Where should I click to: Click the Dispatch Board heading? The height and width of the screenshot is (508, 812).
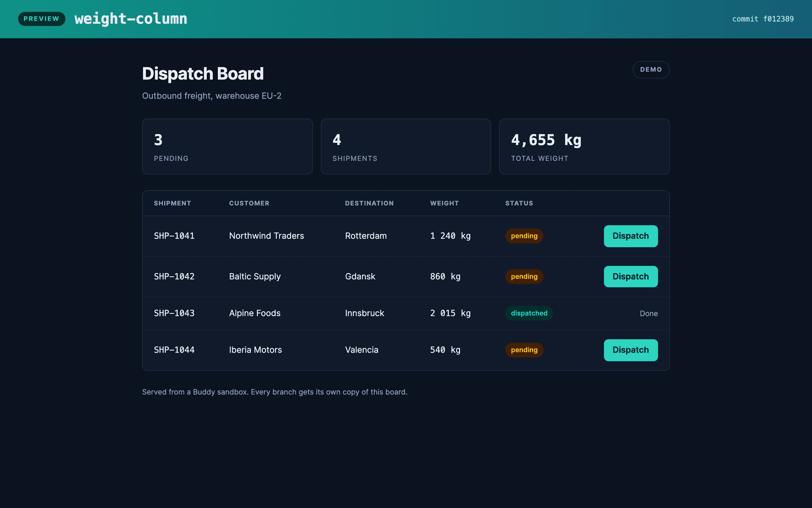(203, 74)
